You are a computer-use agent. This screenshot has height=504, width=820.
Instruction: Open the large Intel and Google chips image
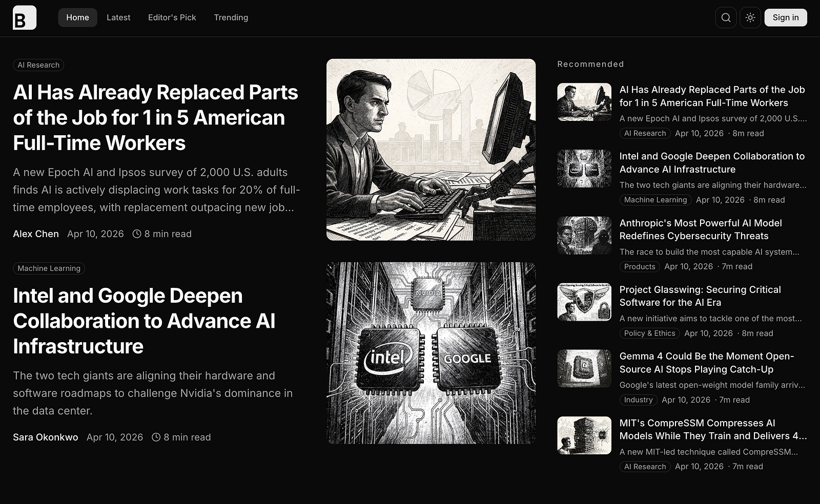click(431, 353)
